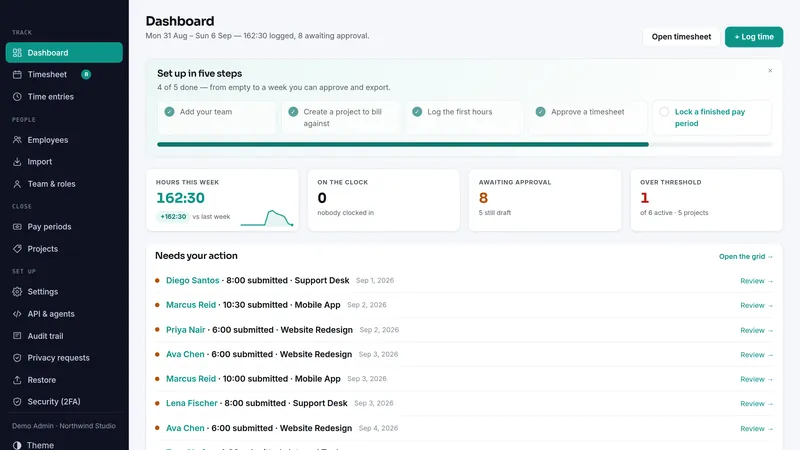Viewport: 800px width, 450px height.
Task: Click the Theme switcher label
Action: 40,445
